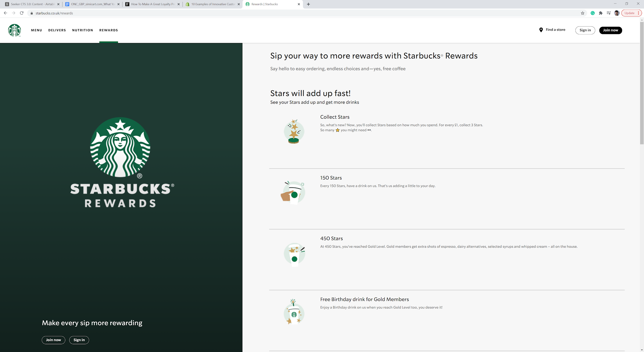Select the REWARDS navigation item
Image resolution: width=644 pixels, height=352 pixels.
point(109,30)
